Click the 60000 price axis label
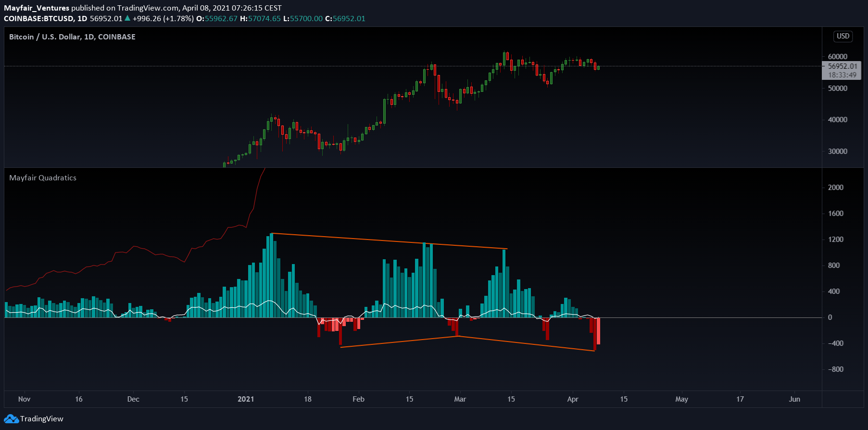868x430 pixels. point(837,57)
